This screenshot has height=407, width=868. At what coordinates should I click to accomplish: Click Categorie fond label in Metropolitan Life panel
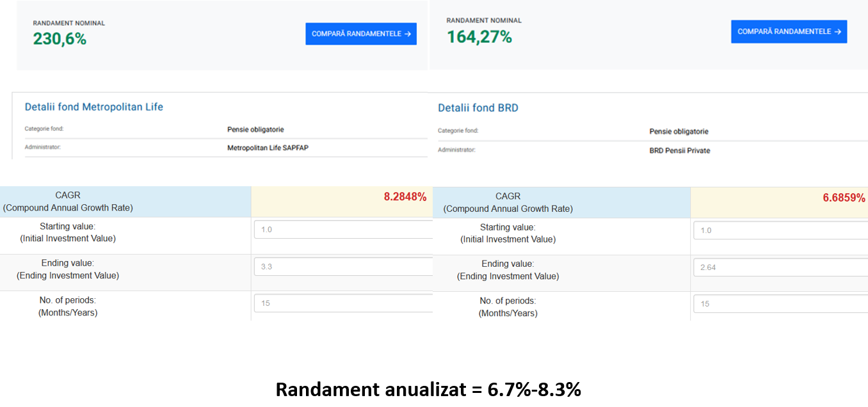pos(44,129)
